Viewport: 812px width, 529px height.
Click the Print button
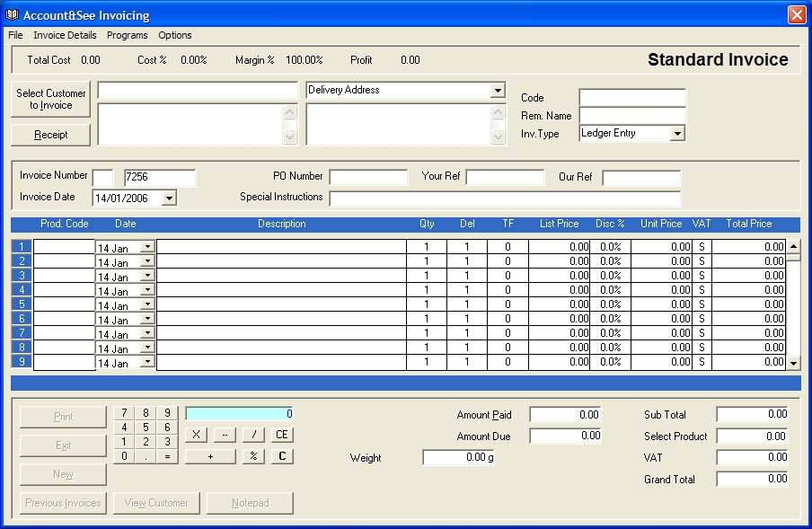click(x=63, y=417)
